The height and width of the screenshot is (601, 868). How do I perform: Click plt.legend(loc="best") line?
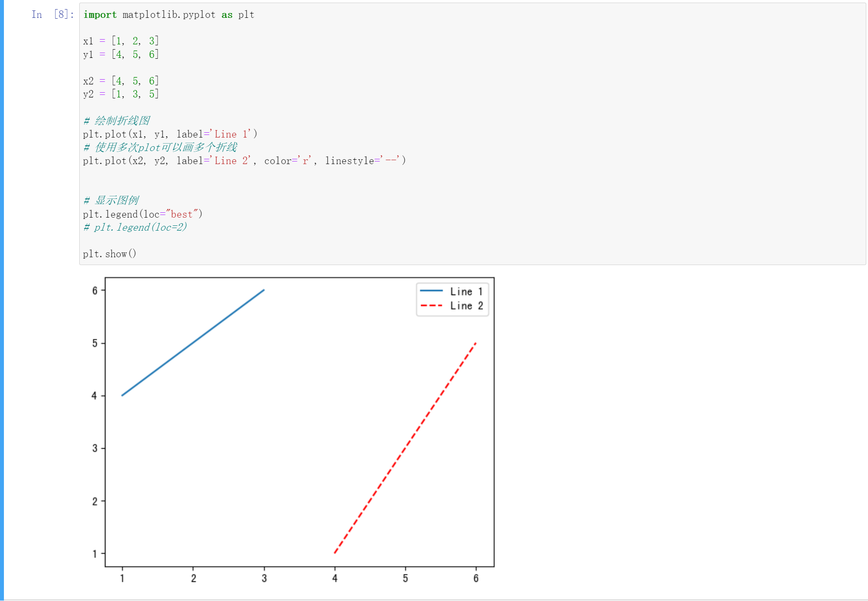(143, 214)
